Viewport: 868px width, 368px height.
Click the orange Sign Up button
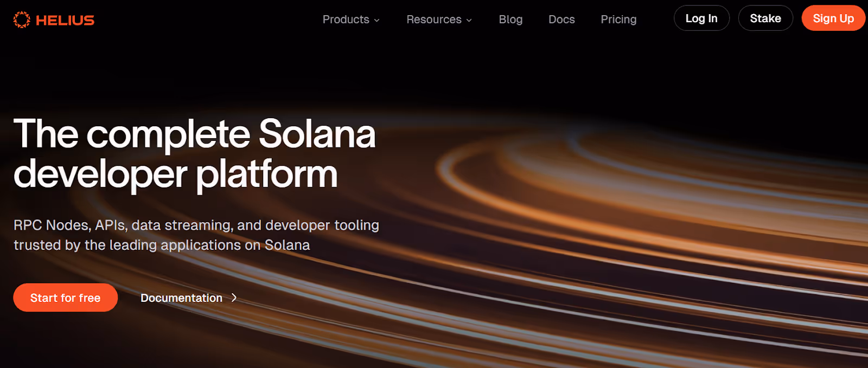(x=833, y=18)
